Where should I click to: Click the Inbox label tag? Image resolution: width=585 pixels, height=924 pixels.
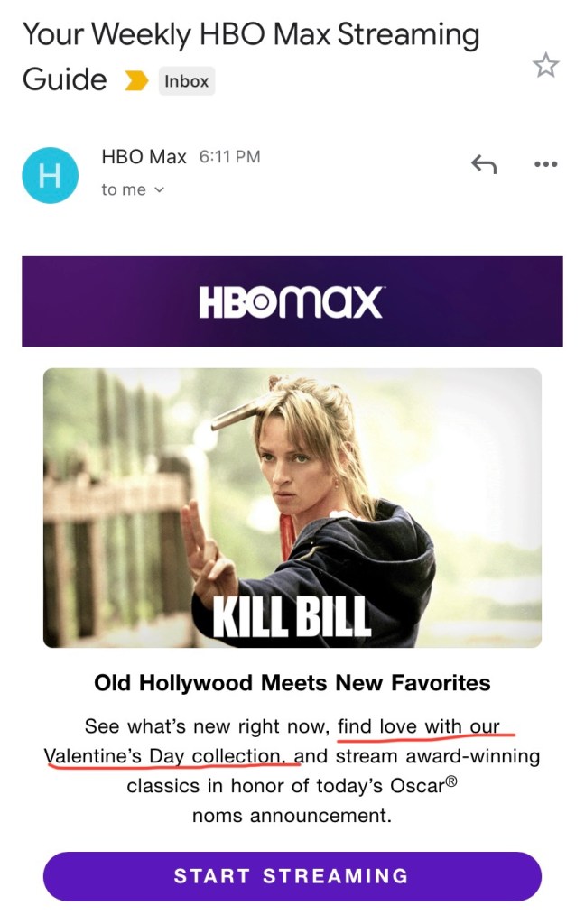186,81
